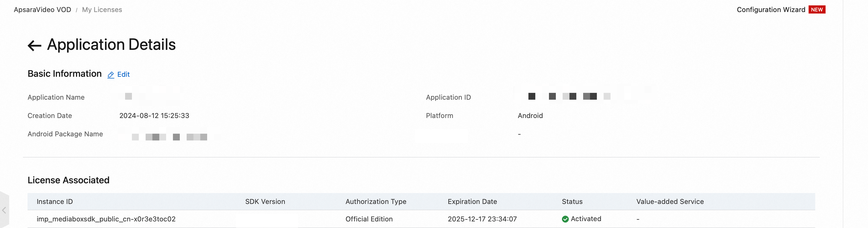The image size is (868, 228).
Task: Click the Android platform value
Action: [530, 116]
